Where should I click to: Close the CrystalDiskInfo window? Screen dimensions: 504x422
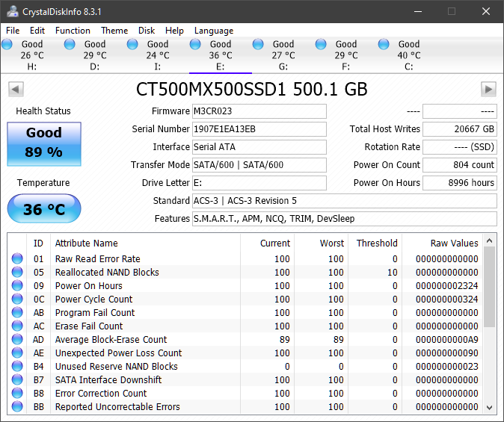485,11
